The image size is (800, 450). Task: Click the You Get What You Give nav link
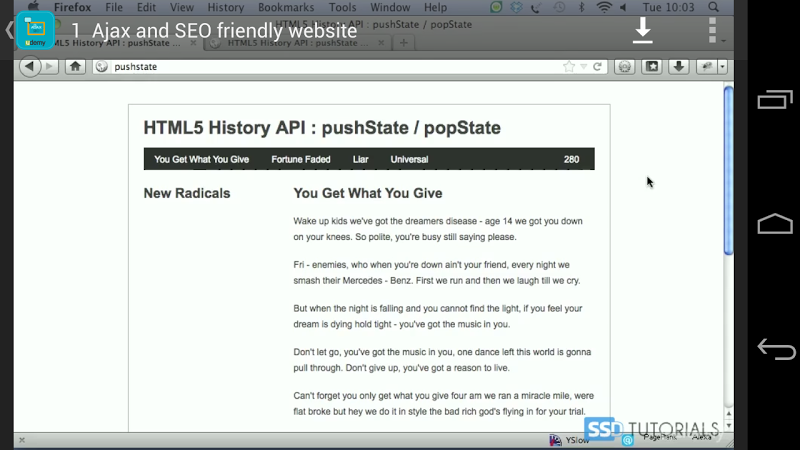click(x=202, y=159)
